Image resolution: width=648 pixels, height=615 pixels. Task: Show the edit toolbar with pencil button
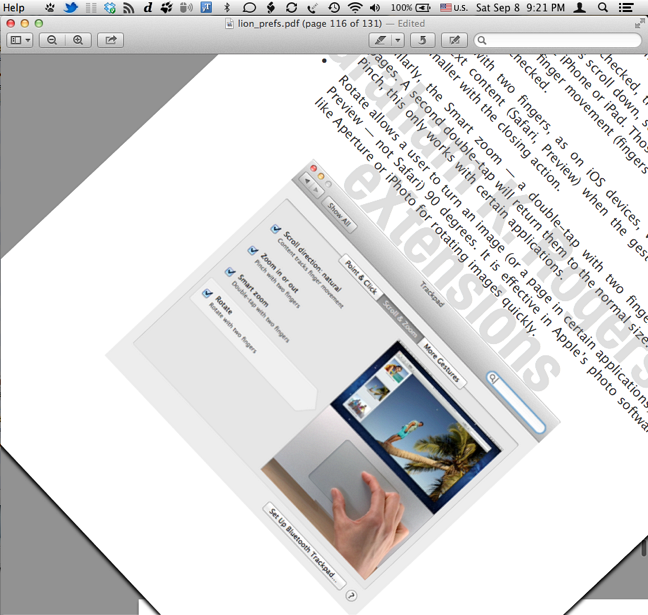click(454, 40)
